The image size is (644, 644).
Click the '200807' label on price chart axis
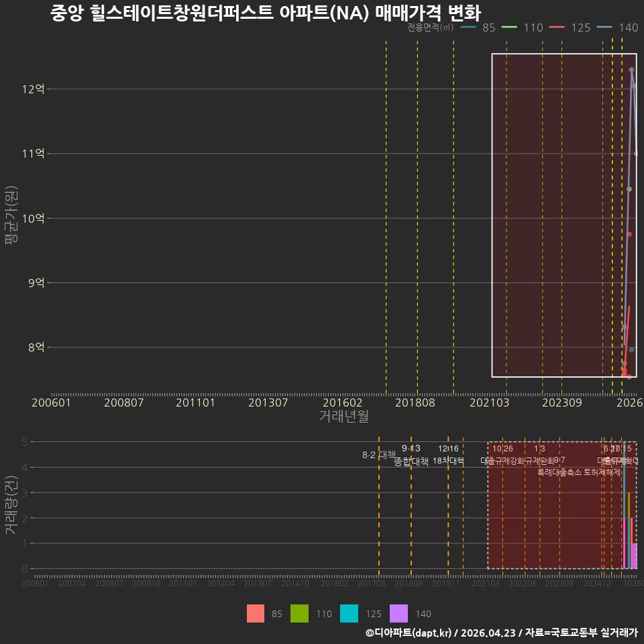click(x=123, y=402)
